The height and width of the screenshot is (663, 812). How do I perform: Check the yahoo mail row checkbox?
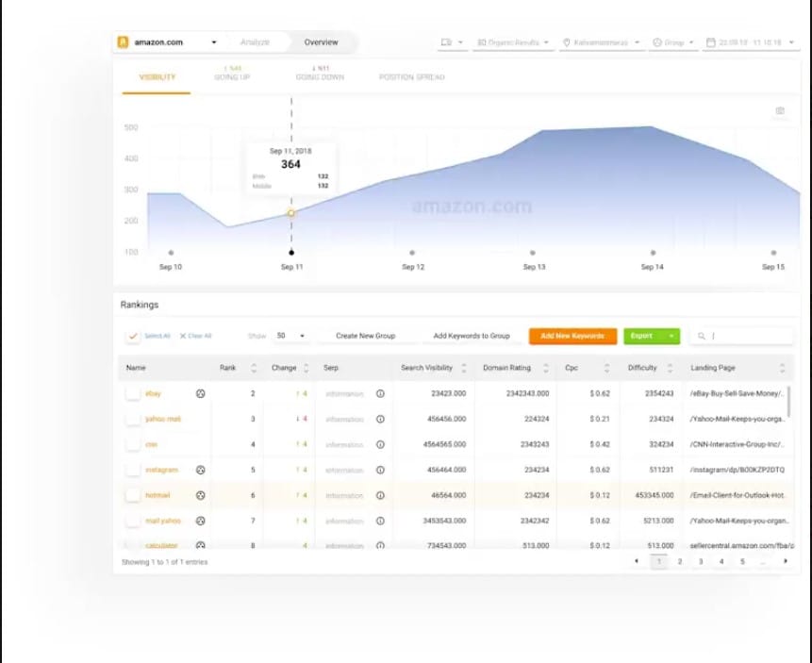point(133,419)
